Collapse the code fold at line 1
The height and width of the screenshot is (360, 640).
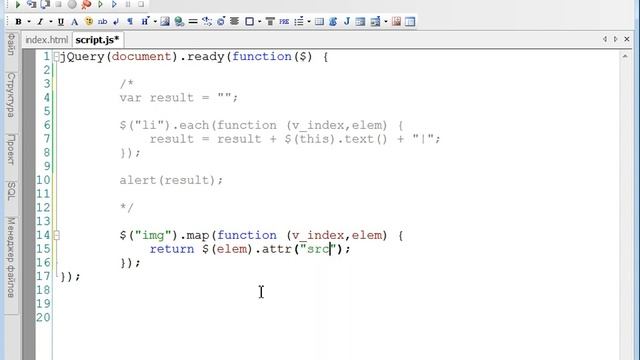[x=57, y=57]
